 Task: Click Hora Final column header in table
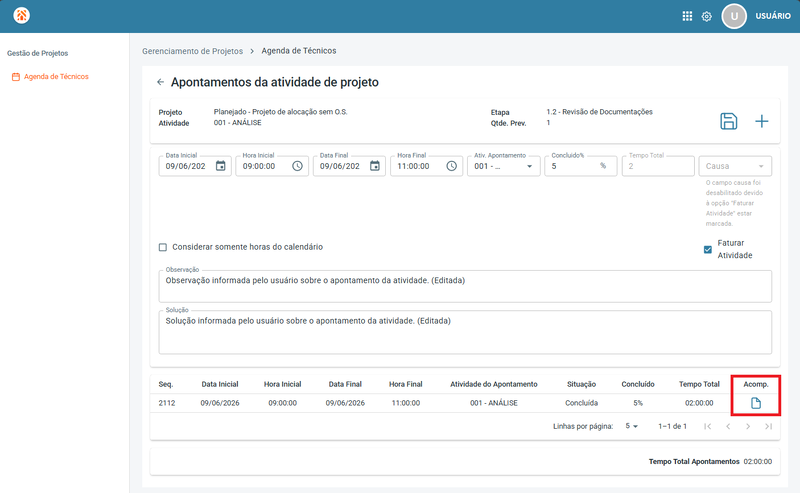(406, 384)
